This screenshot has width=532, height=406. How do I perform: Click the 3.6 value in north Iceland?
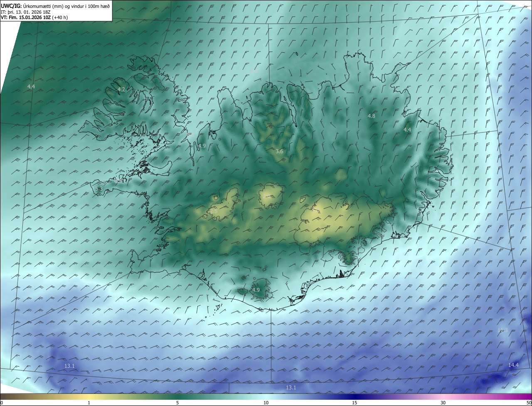279,152
